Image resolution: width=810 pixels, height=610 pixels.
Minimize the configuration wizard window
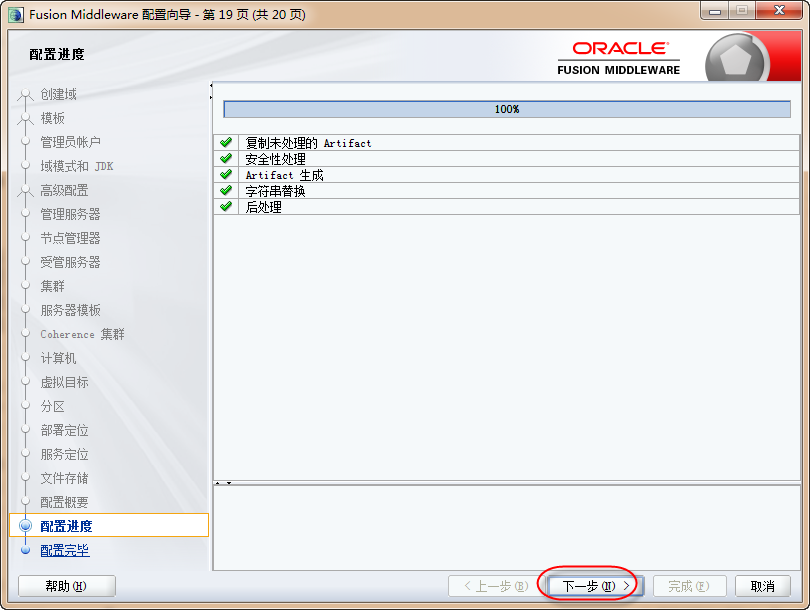pyautogui.click(x=714, y=11)
